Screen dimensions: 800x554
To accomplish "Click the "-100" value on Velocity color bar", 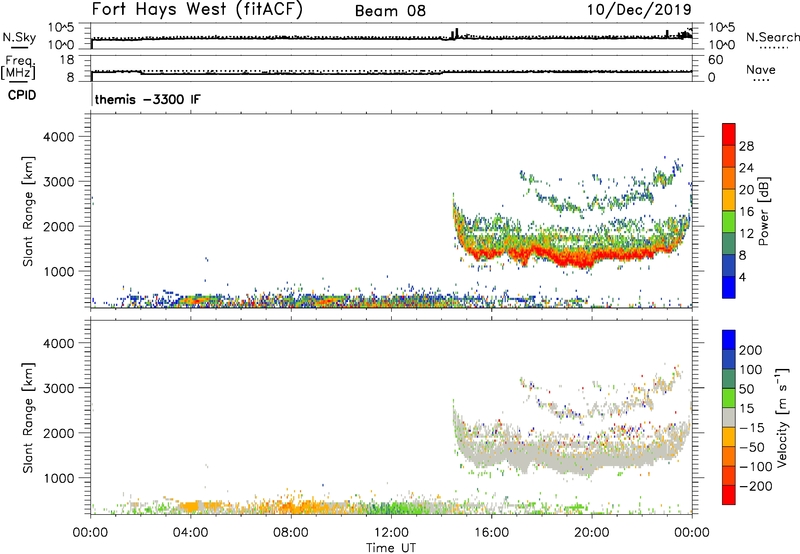I will [x=756, y=467].
